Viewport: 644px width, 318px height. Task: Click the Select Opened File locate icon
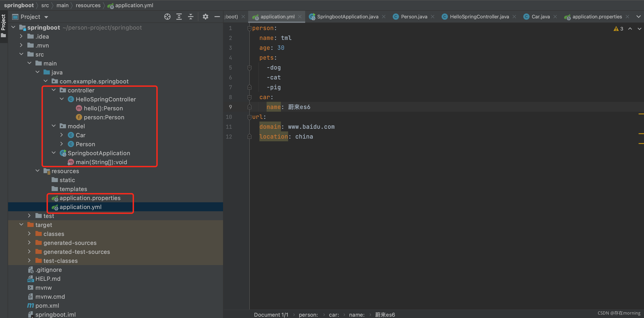pos(167,17)
